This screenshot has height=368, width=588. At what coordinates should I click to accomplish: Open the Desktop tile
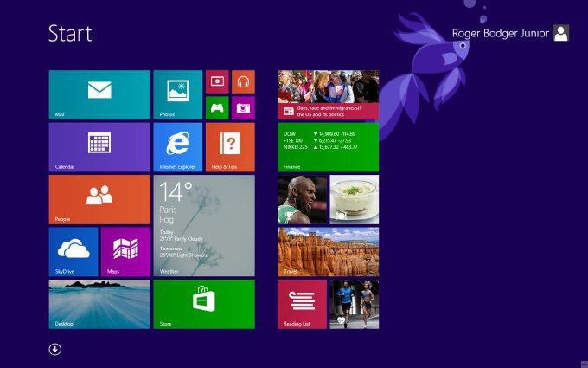coord(99,304)
